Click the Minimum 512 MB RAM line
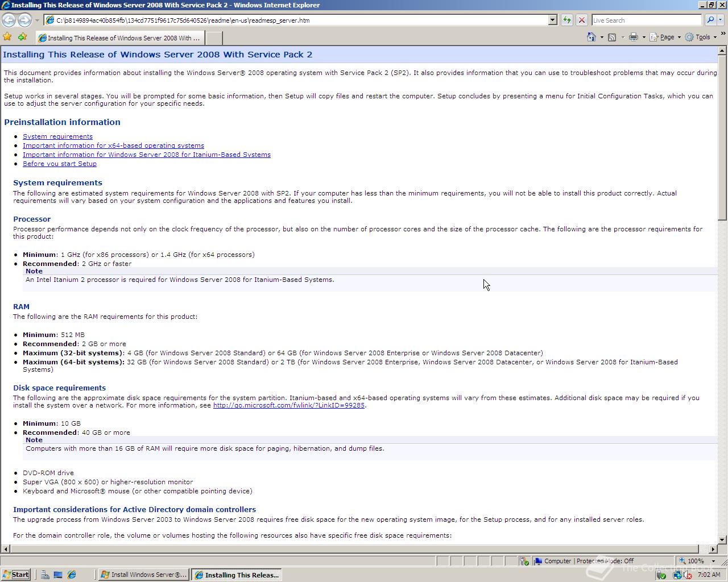728x582 pixels. click(x=53, y=335)
